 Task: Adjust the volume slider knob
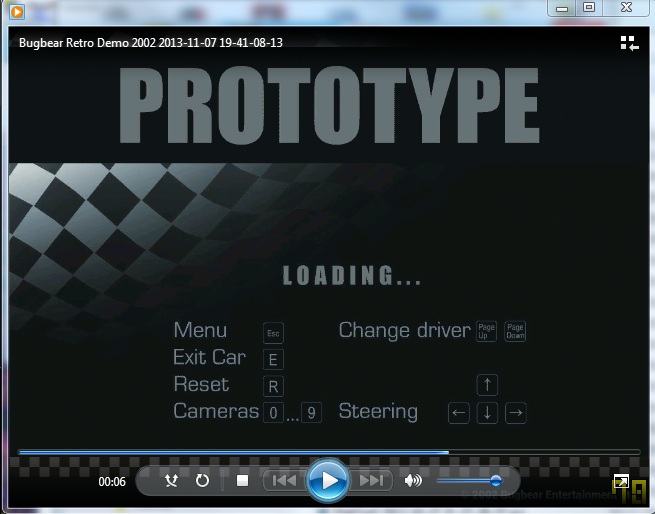tap(496, 481)
